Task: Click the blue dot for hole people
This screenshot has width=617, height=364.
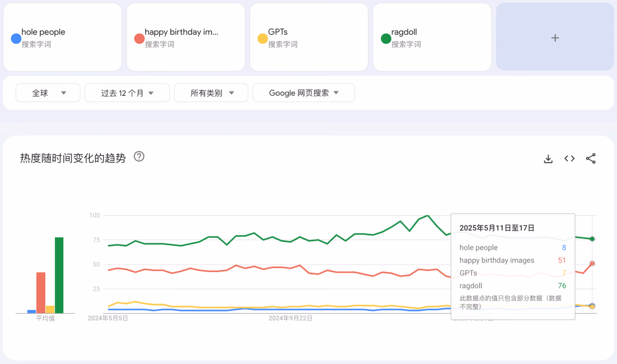Action: click(16, 39)
